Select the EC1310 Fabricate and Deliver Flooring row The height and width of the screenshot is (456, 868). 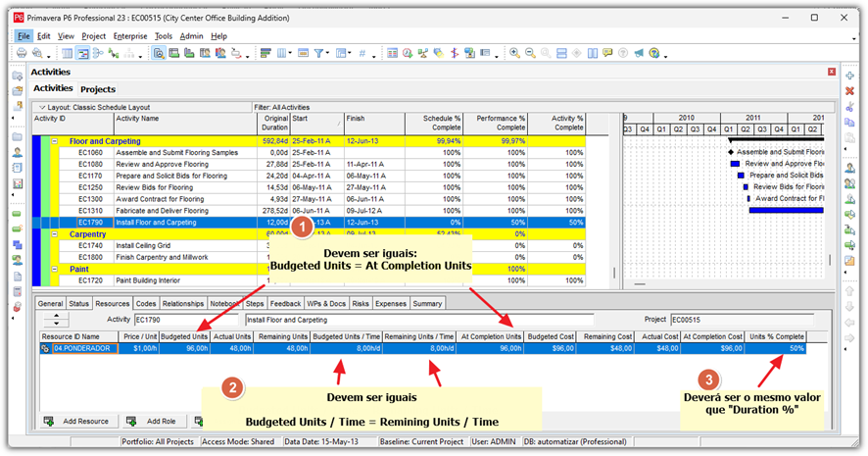309,211
